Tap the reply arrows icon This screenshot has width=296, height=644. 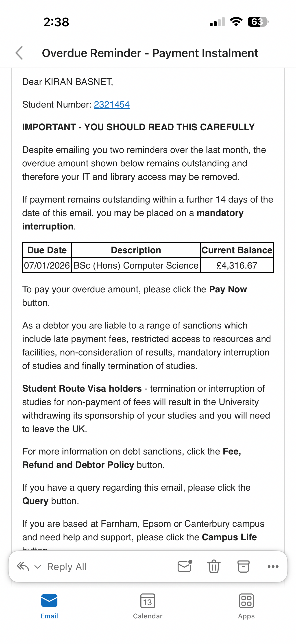pyautogui.click(x=23, y=567)
